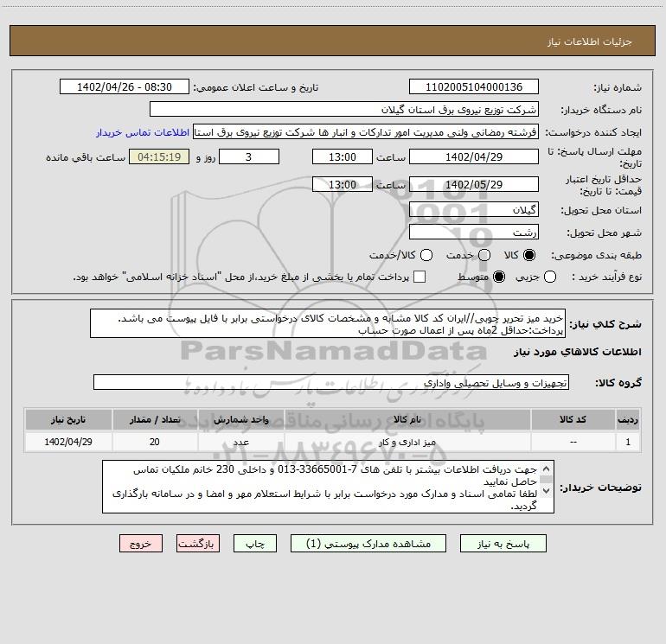Select متوسط purchase process type
Screen dimensions: 666x644
pos(499,277)
